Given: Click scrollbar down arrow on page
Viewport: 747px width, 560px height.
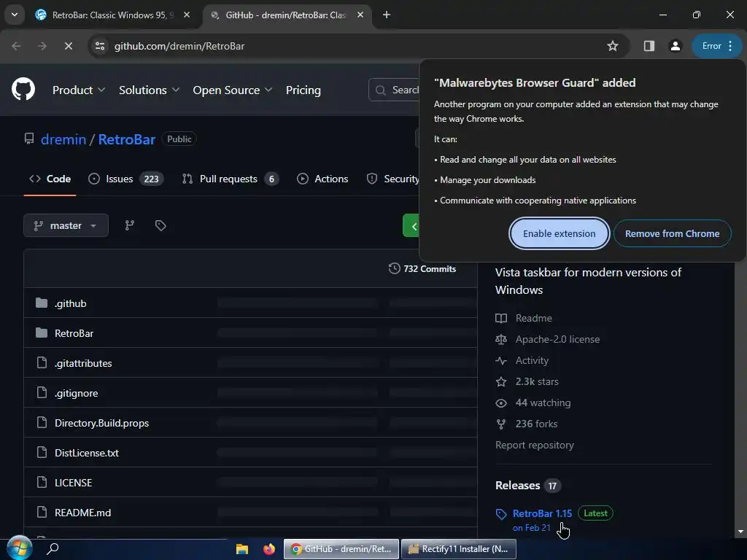Looking at the screenshot, I should click(x=740, y=532).
